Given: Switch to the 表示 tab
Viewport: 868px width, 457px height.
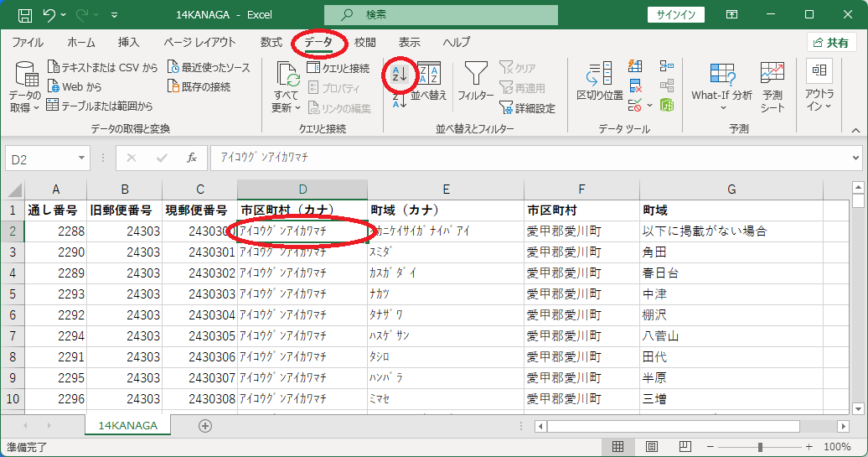Looking at the screenshot, I should [x=409, y=42].
